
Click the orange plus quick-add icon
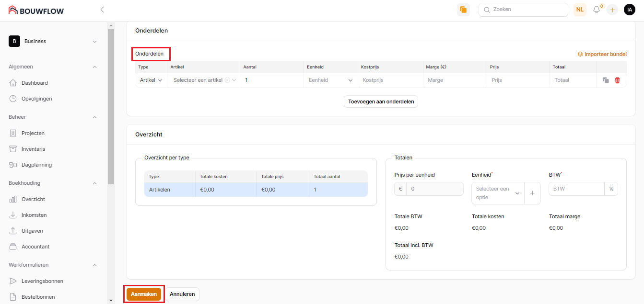612,10
